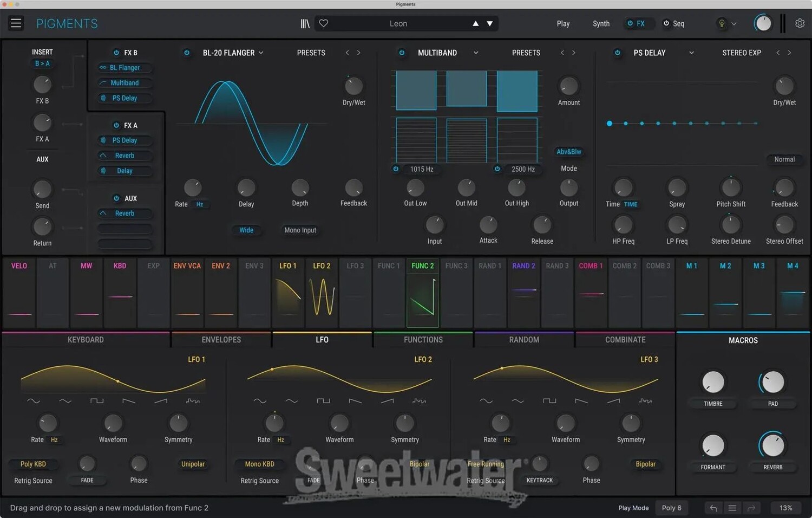Viewport: 812px width, 518px height.
Task: Open the hamburger main menu
Action: click(16, 23)
